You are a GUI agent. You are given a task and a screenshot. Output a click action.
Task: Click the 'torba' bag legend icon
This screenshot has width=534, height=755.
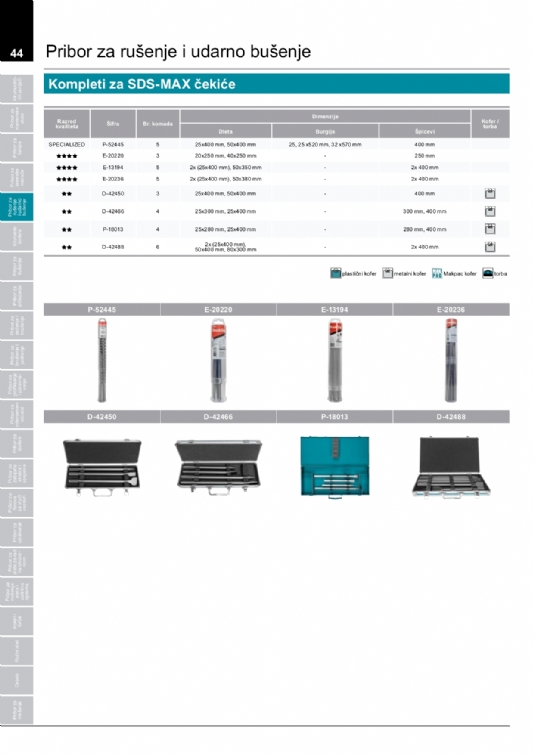(487, 273)
